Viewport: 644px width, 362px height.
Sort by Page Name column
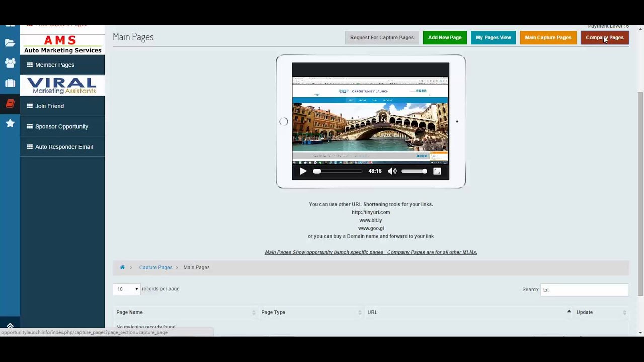[x=186, y=312]
